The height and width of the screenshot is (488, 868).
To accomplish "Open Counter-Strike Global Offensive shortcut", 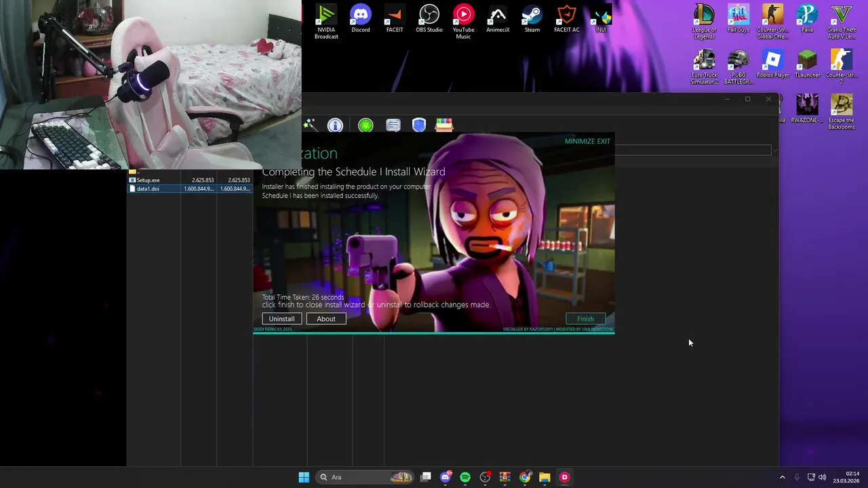I will [x=772, y=22].
